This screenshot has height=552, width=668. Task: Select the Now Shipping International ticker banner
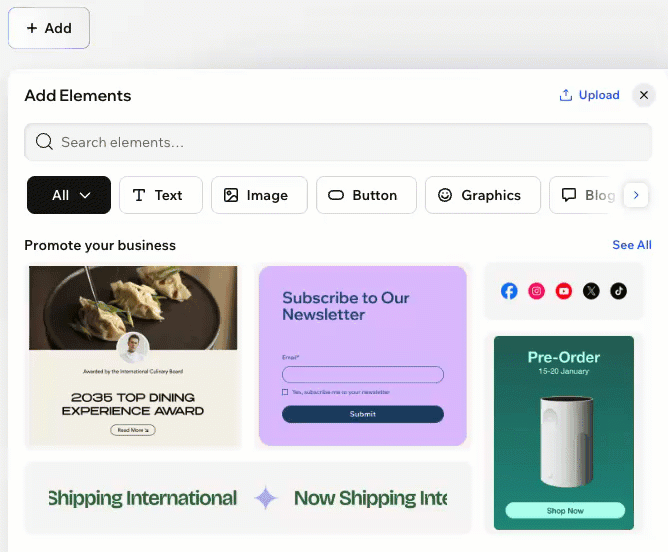click(x=248, y=498)
